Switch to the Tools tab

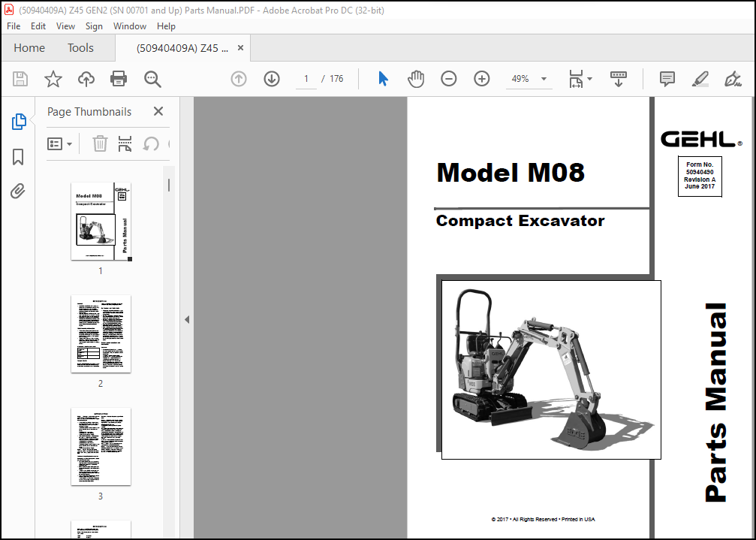[x=80, y=48]
